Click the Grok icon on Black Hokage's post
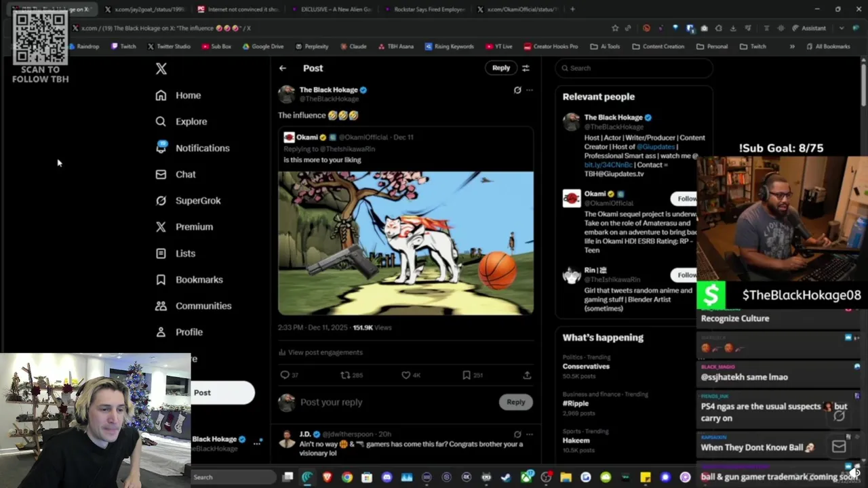This screenshot has height=488, width=868. tap(517, 90)
